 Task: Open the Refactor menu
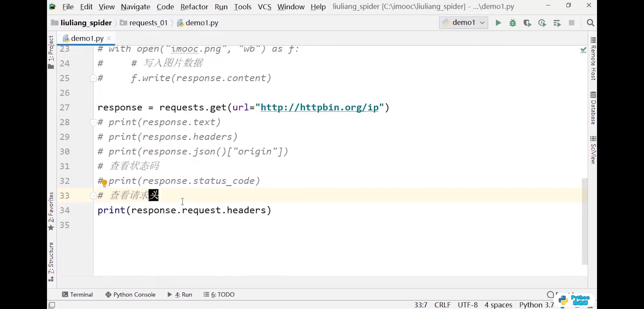(194, 7)
